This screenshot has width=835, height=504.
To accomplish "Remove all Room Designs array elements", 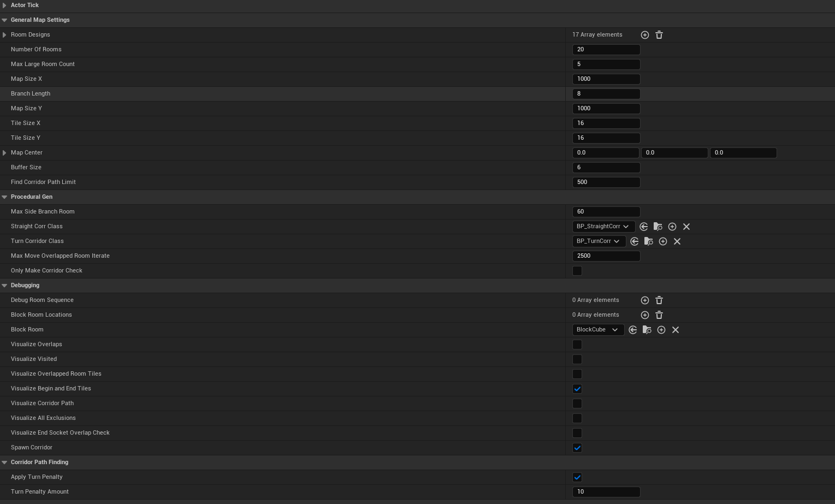I will (659, 35).
